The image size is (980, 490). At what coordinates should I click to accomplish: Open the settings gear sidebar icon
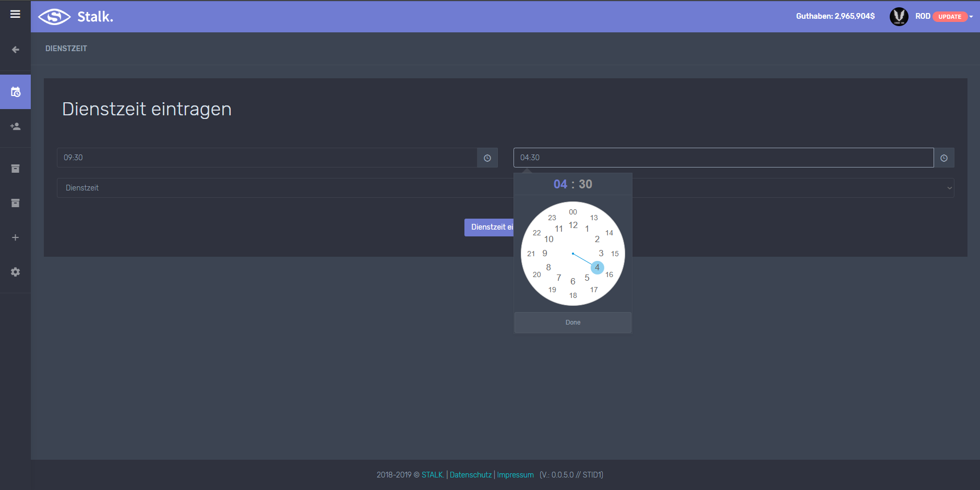15,272
